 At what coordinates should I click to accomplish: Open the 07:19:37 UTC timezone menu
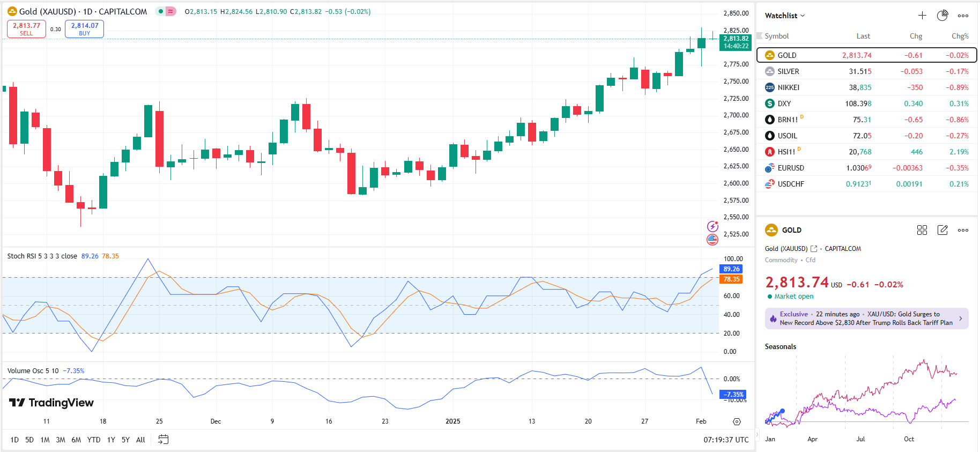pos(726,440)
